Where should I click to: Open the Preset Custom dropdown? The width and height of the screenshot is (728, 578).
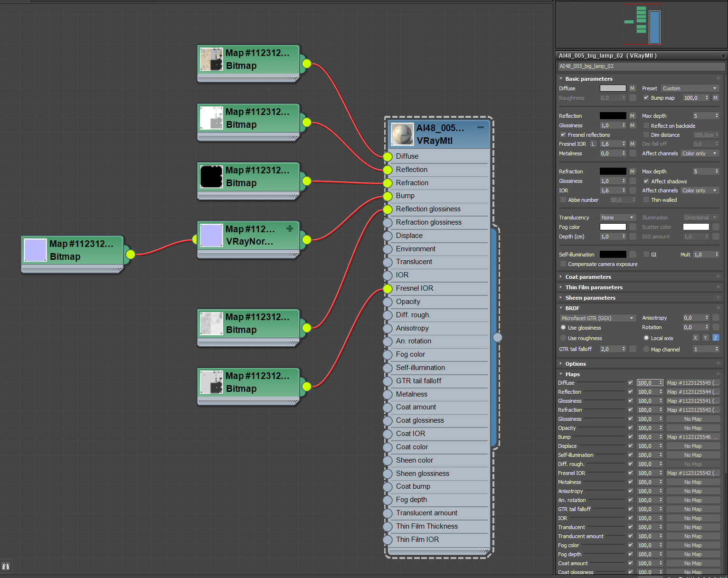pyautogui.click(x=690, y=88)
